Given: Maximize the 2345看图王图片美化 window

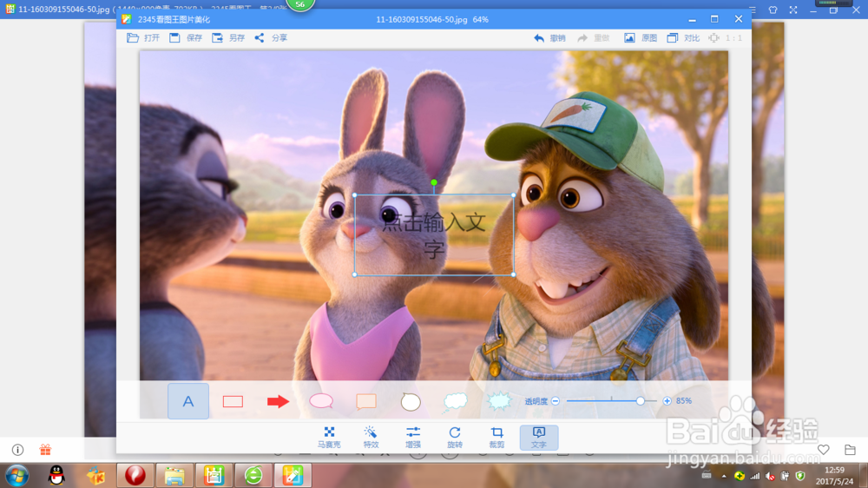Looking at the screenshot, I should tap(714, 19).
